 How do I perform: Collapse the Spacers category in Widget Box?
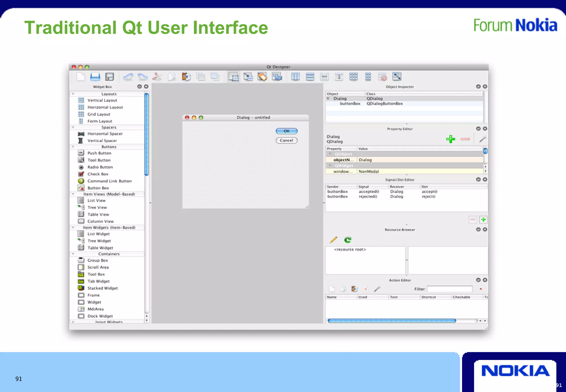(73, 127)
